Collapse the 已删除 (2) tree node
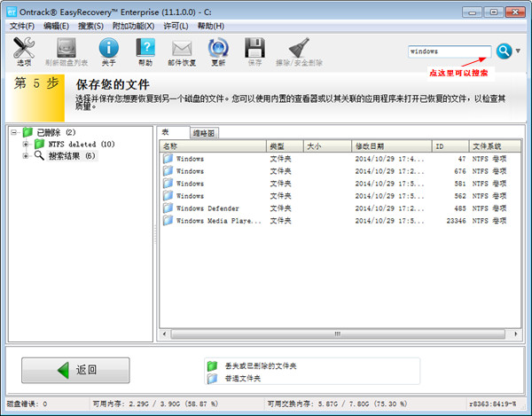 (13, 132)
